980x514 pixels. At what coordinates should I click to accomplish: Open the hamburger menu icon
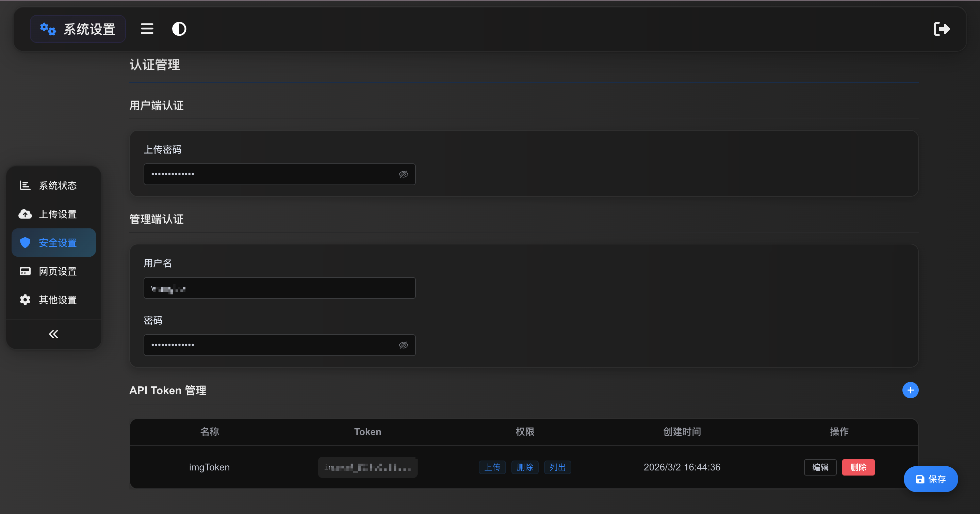click(147, 29)
